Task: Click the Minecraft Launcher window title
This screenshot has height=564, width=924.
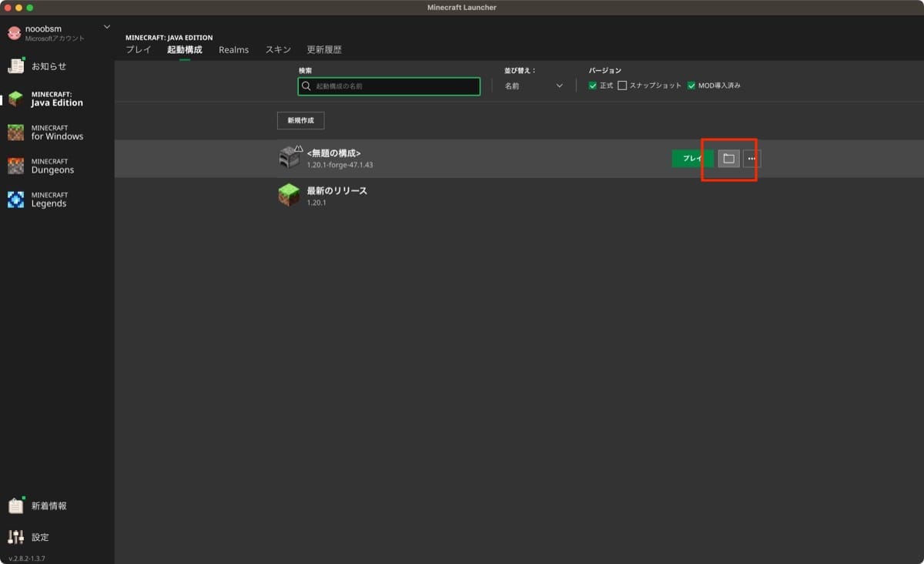Action: (462, 8)
